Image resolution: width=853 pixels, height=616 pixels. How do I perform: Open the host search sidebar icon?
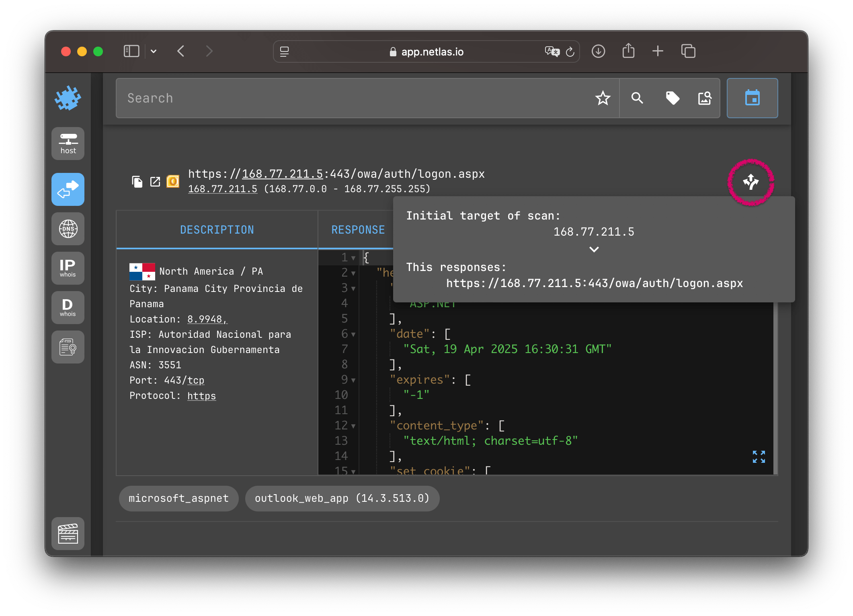pos(68,144)
